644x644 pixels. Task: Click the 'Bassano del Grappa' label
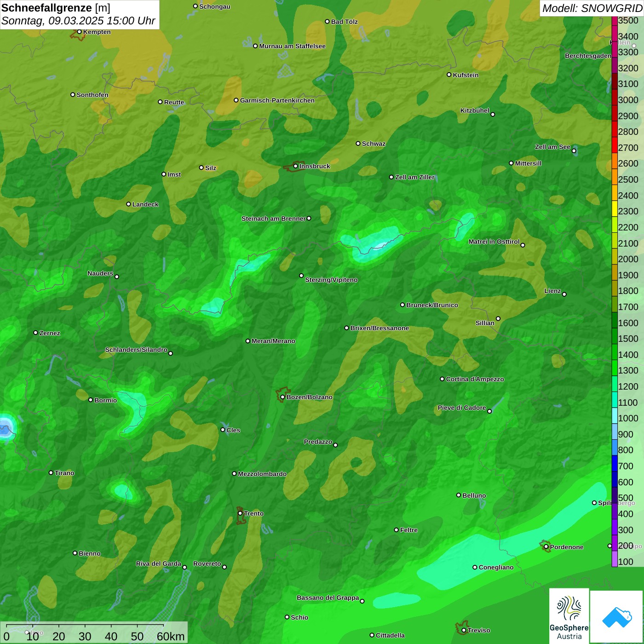tap(328, 598)
